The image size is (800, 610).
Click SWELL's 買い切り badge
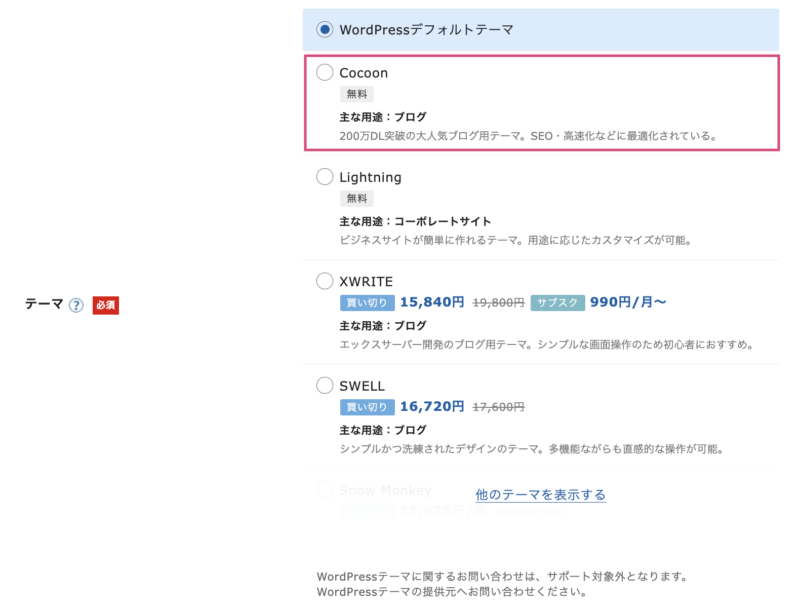click(x=367, y=407)
